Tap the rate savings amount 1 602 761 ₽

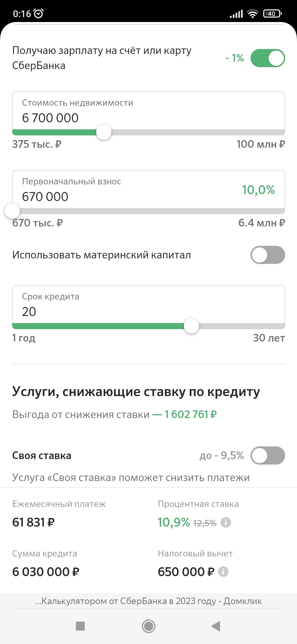[191, 414]
